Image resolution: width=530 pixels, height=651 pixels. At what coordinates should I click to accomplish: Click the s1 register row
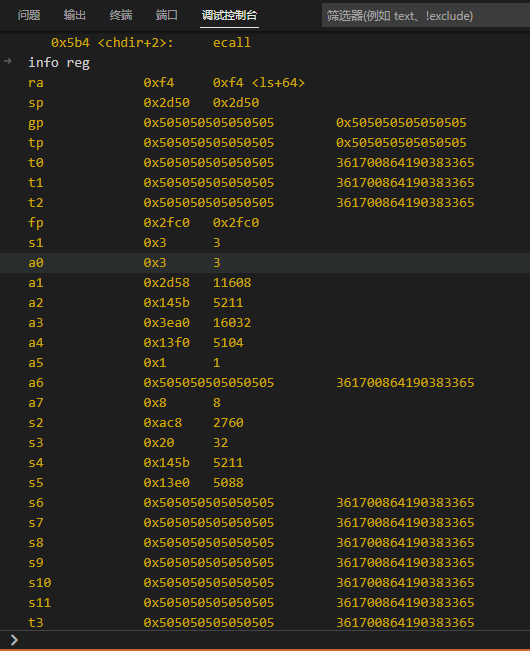click(265, 242)
